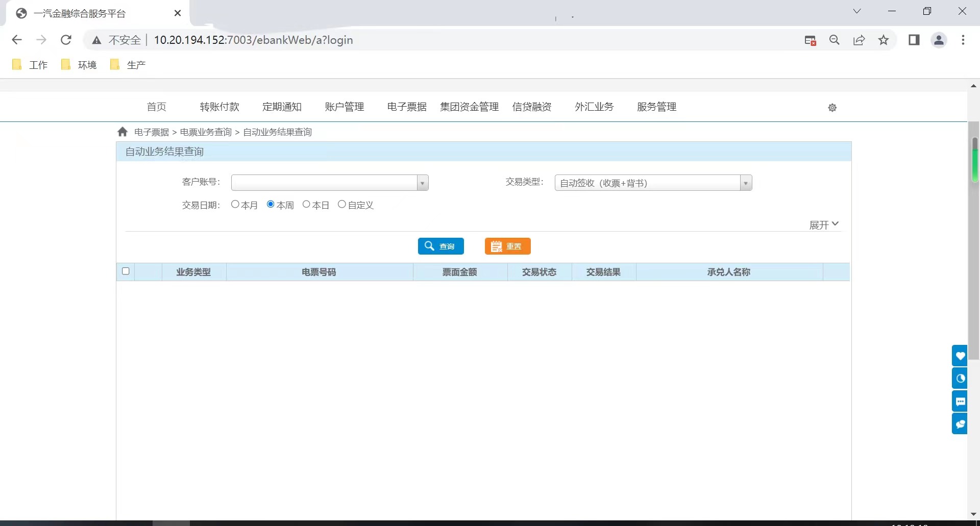Click the browser address bar URL

[253, 40]
